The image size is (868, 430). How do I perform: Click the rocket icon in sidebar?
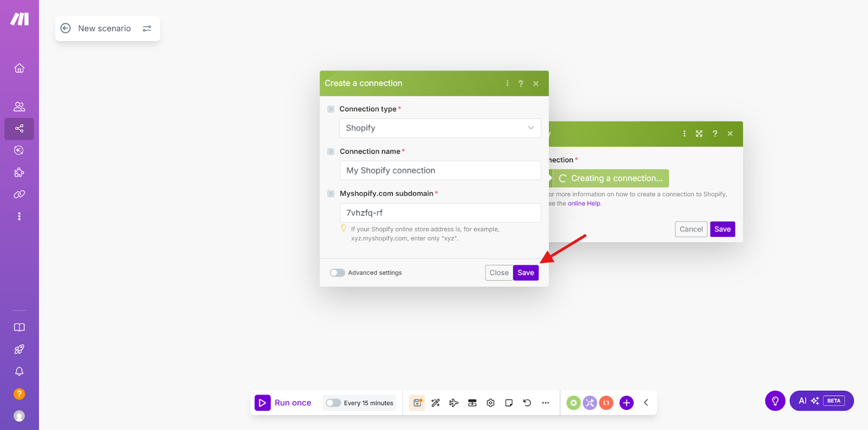click(x=20, y=349)
